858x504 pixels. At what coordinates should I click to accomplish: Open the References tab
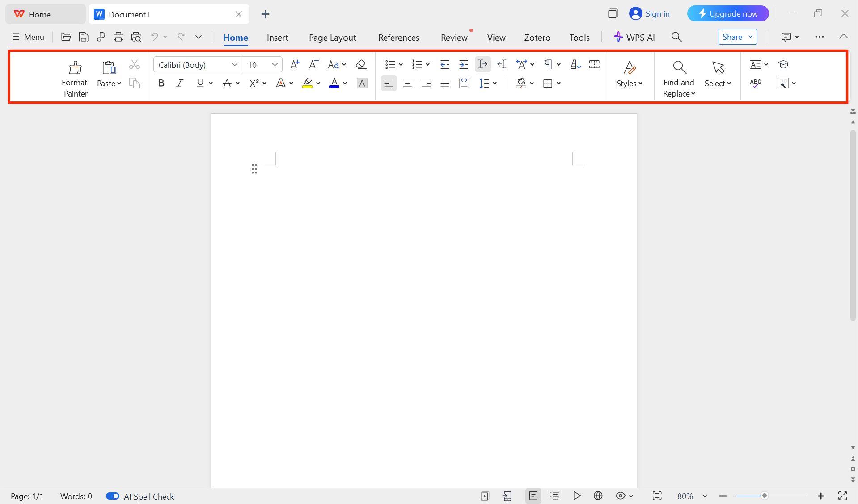(398, 38)
